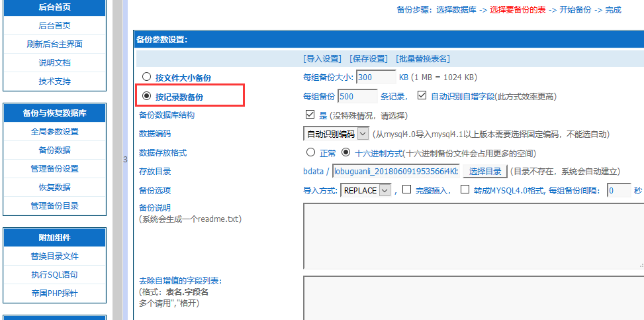Open 后台首页 in sidebar menu
644x320 pixels.
(54, 26)
